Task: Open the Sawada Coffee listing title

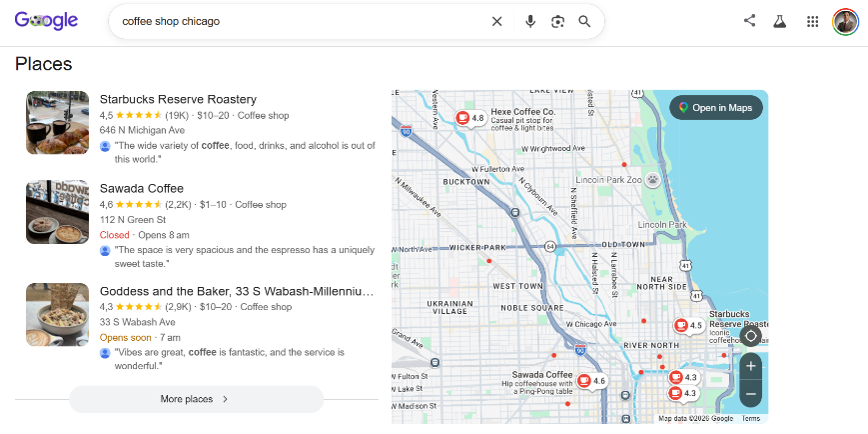Action: pyautogui.click(x=141, y=188)
